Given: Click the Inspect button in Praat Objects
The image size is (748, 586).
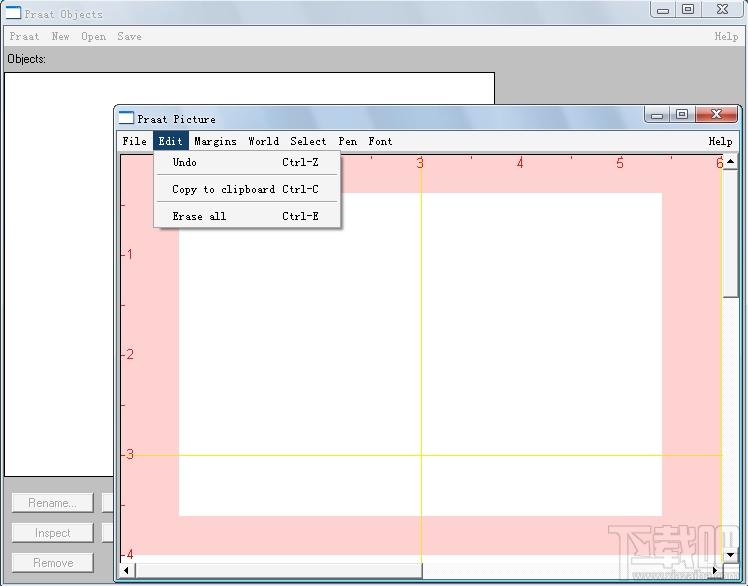Looking at the screenshot, I should coord(52,533).
